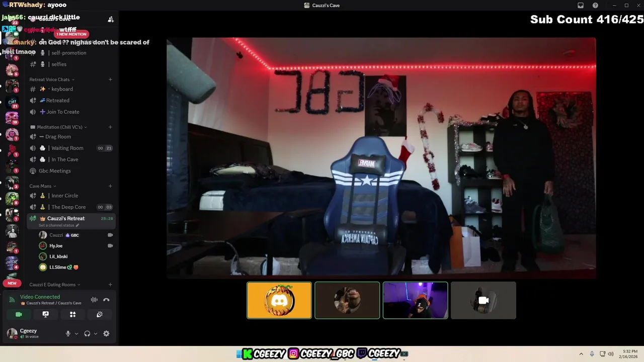
Task: Add a channel to Retreat Voice Chats
Action: tap(110, 79)
